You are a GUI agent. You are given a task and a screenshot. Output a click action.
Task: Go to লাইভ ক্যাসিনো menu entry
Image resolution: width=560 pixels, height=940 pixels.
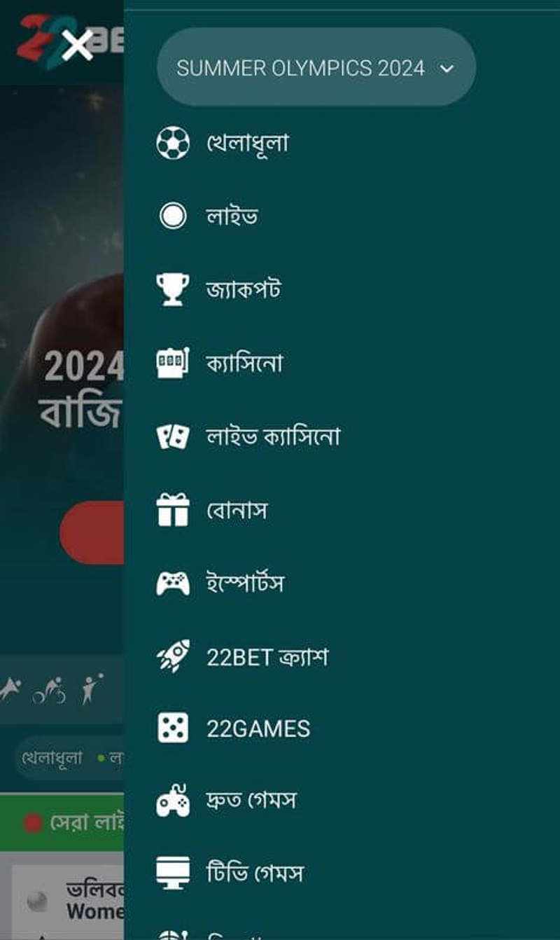(x=273, y=436)
